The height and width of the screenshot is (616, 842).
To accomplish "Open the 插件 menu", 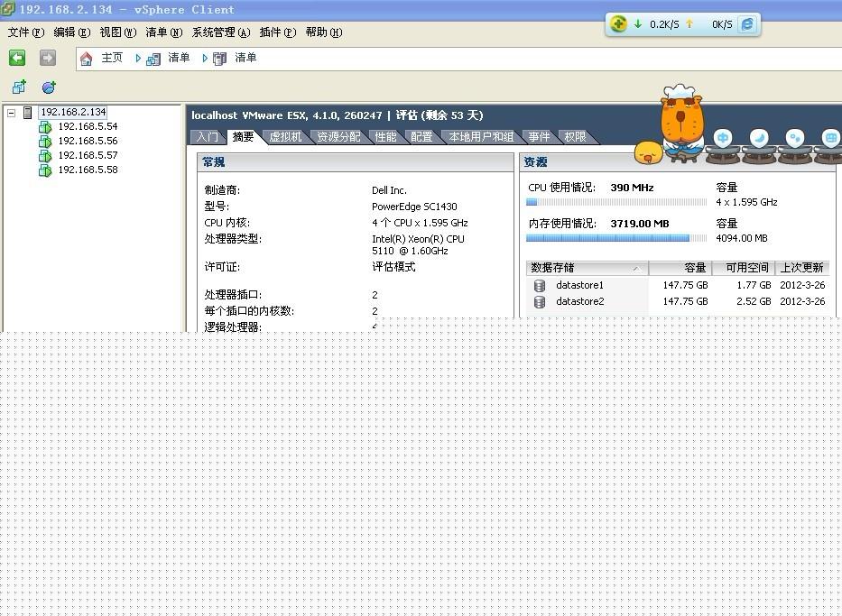I will (277, 32).
